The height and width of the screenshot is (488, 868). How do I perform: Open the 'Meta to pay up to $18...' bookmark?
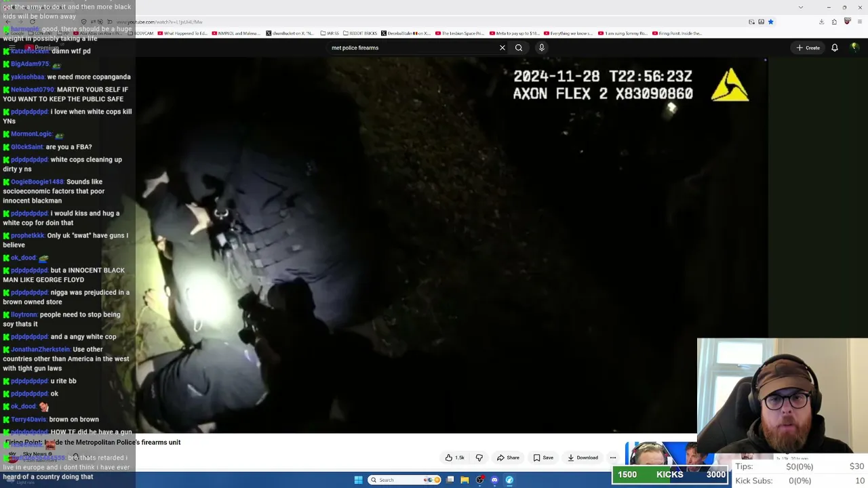click(x=514, y=33)
